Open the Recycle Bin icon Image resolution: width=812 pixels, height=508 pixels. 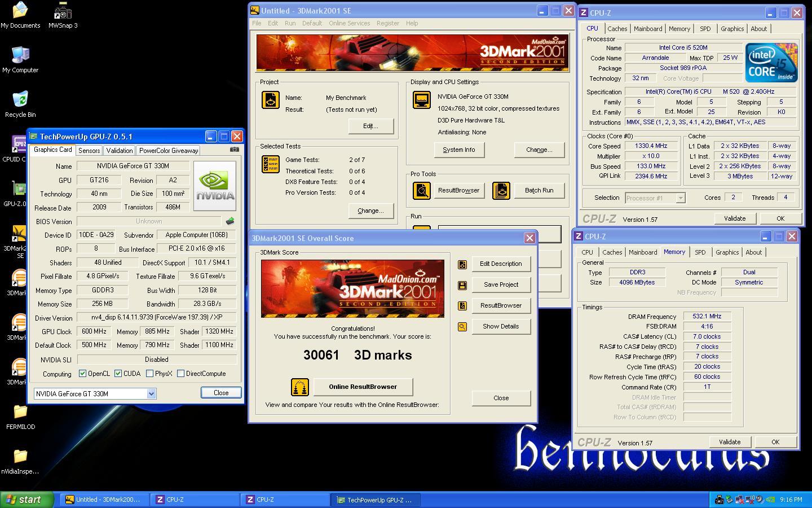click(x=20, y=104)
